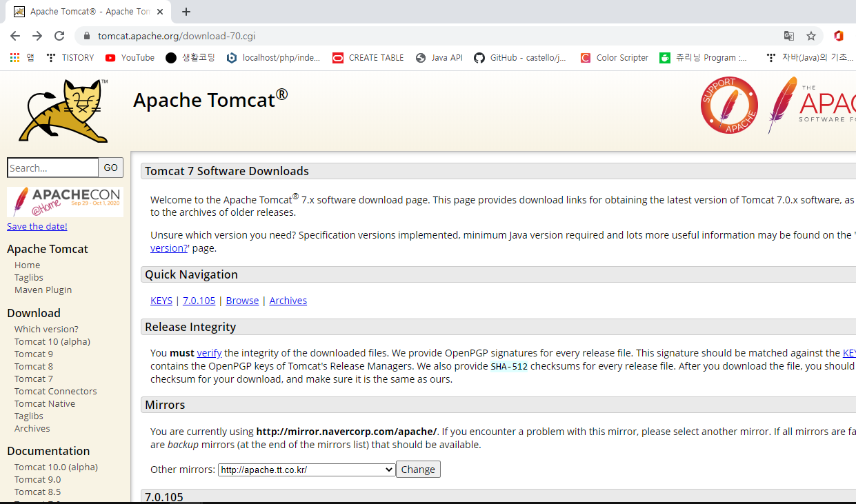856x504 pixels.
Task: Click the Search input field
Action: tap(53, 168)
